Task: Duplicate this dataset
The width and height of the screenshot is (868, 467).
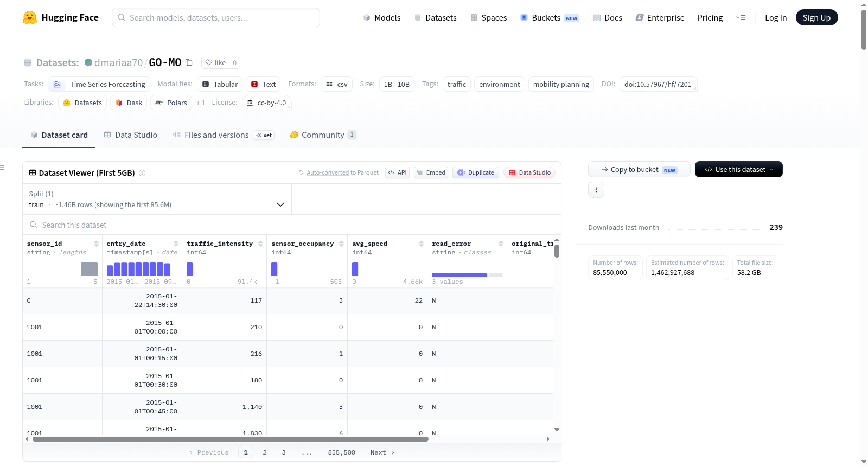Action: [x=476, y=172]
